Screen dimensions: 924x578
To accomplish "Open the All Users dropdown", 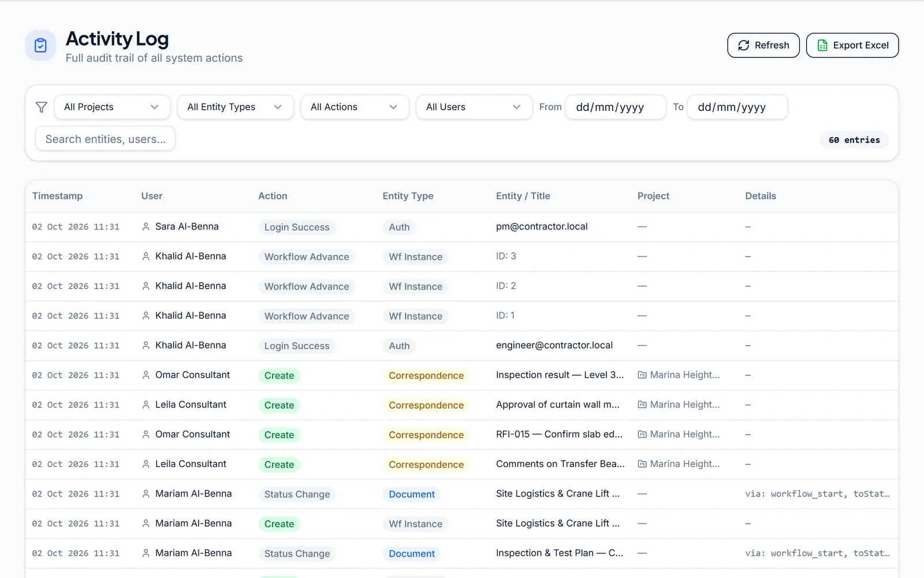I will click(474, 107).
